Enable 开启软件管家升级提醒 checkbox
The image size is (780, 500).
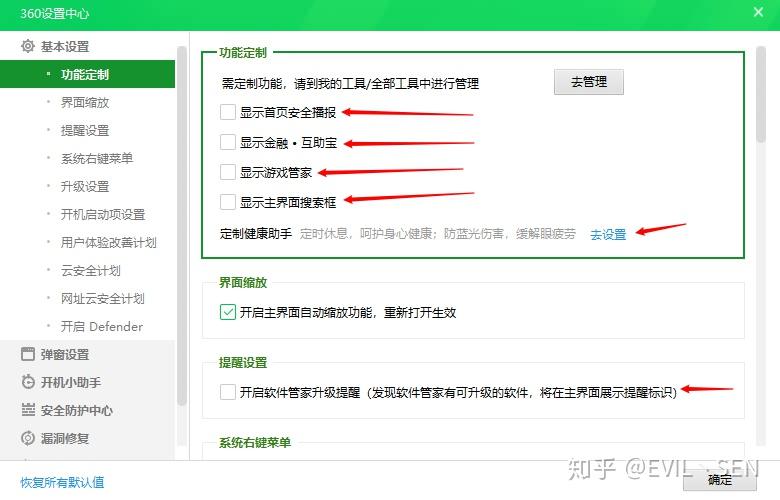pyautogui.click(x=228, y=392)
